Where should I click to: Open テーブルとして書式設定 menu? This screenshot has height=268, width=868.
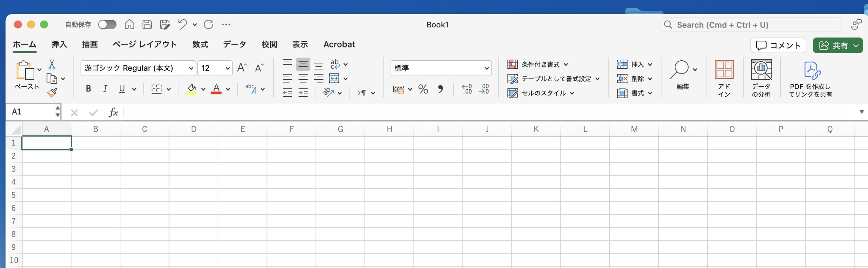tap(553, 79)
